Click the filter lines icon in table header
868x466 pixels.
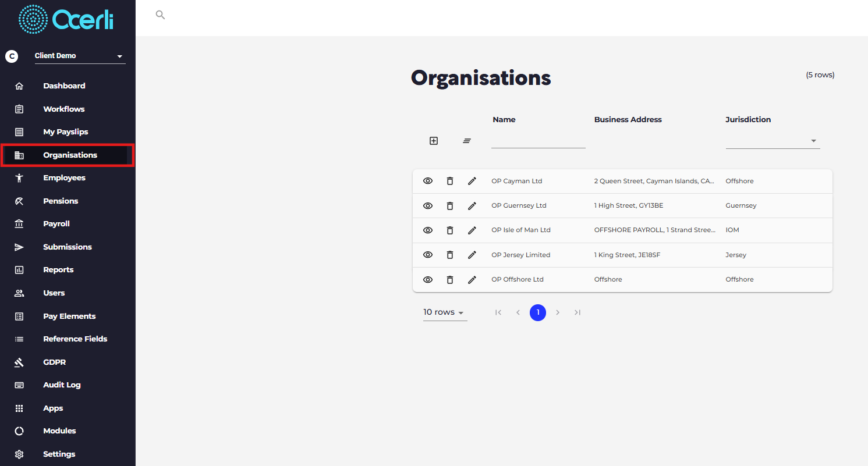(467, 141)
